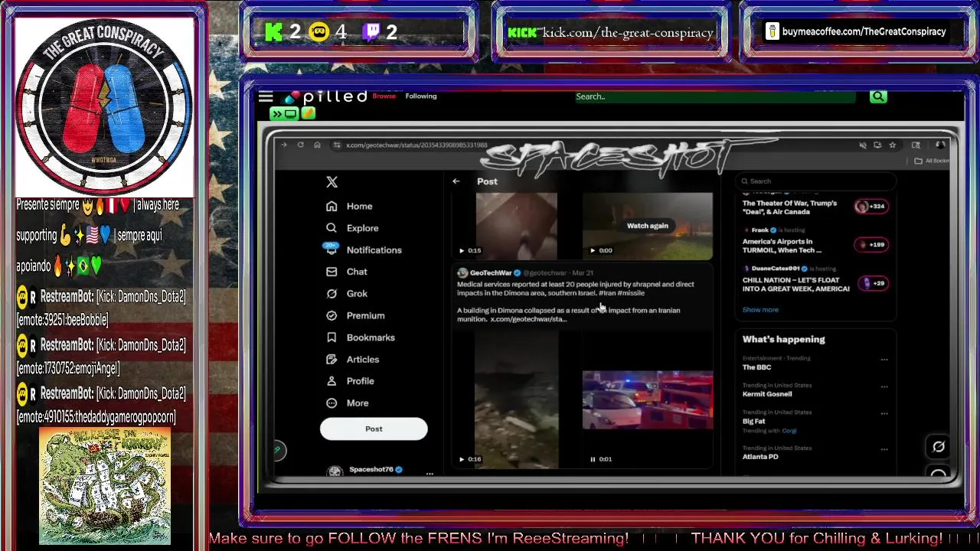Click the Premium badge icon
Viewport: 980px width, 551px height.
332,315
